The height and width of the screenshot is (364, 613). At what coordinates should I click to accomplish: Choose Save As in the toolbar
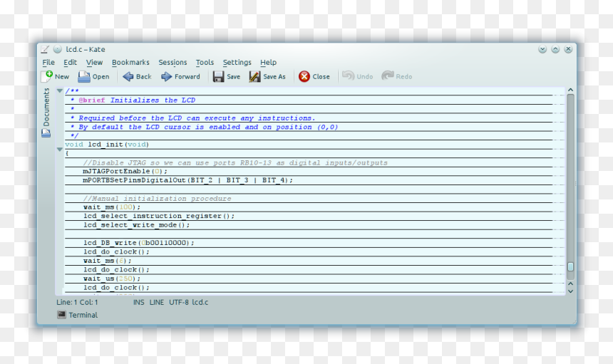click(267, 76)
